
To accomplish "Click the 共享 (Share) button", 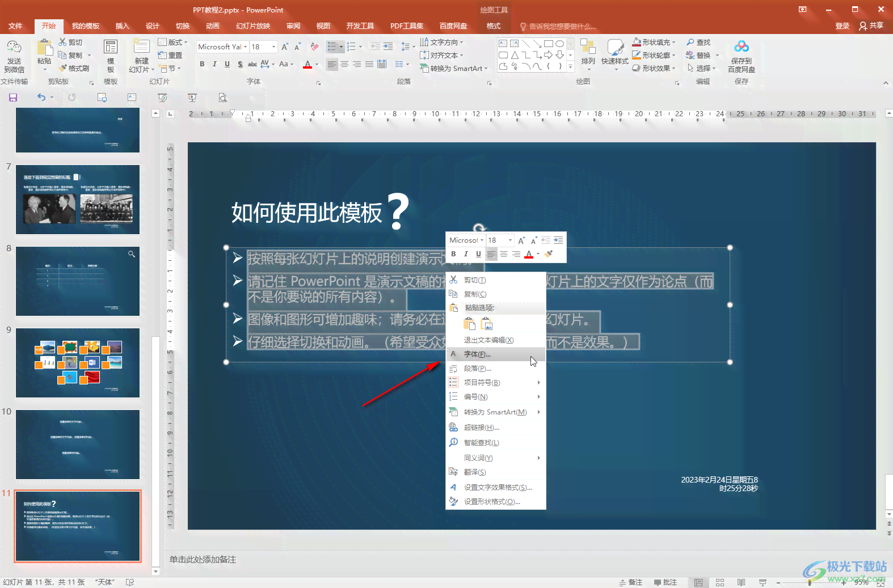I will pos(871,26).
